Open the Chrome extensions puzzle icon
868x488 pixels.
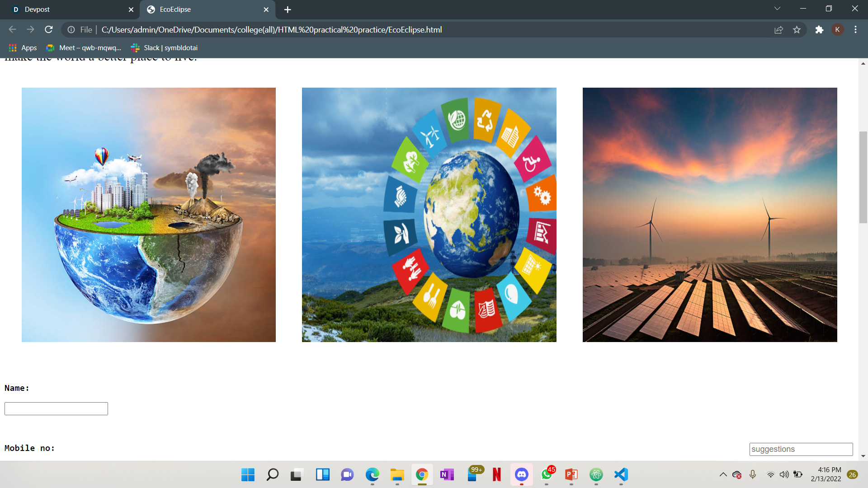(820, 29)
